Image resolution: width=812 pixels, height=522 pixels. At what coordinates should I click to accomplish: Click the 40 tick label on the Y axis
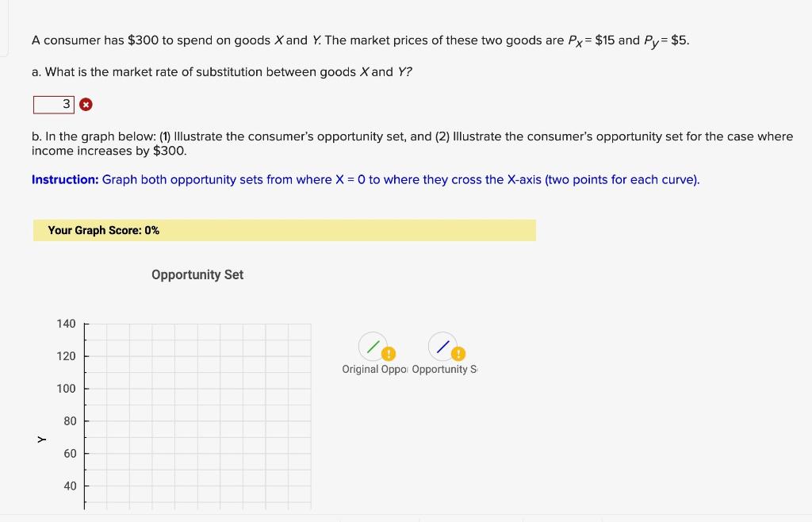pos(70,486)
